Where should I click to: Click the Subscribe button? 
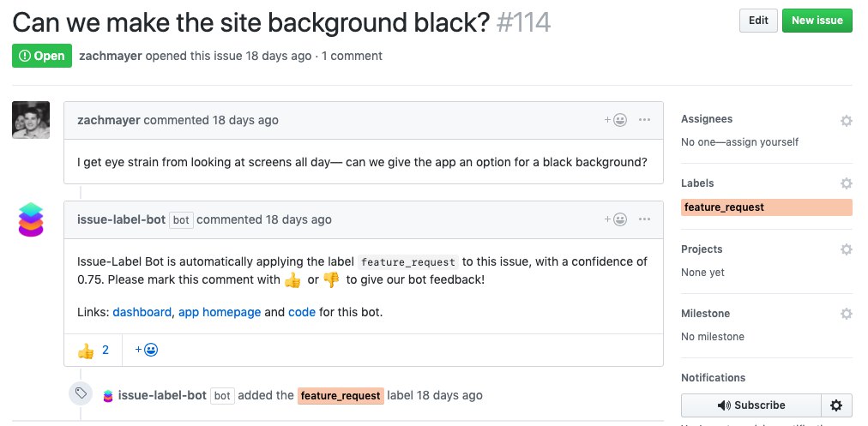751,405
